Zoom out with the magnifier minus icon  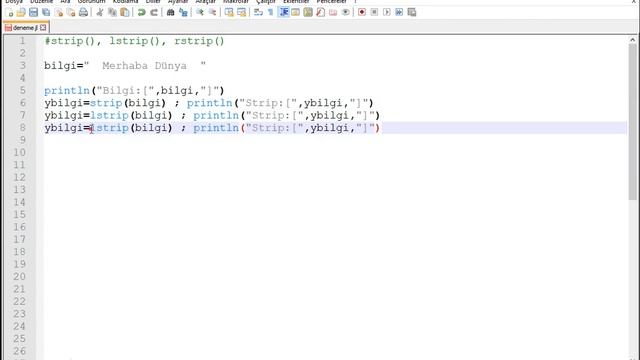[212, 12]
